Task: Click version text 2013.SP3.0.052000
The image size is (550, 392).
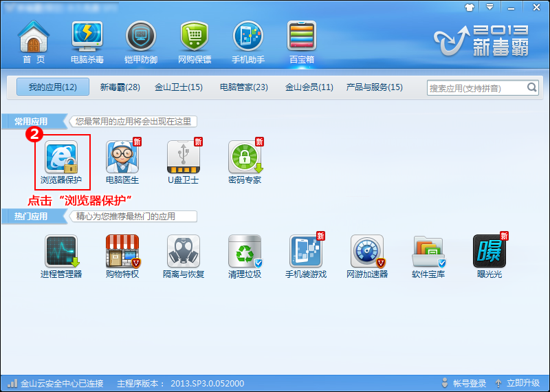Action: (208, 383)
